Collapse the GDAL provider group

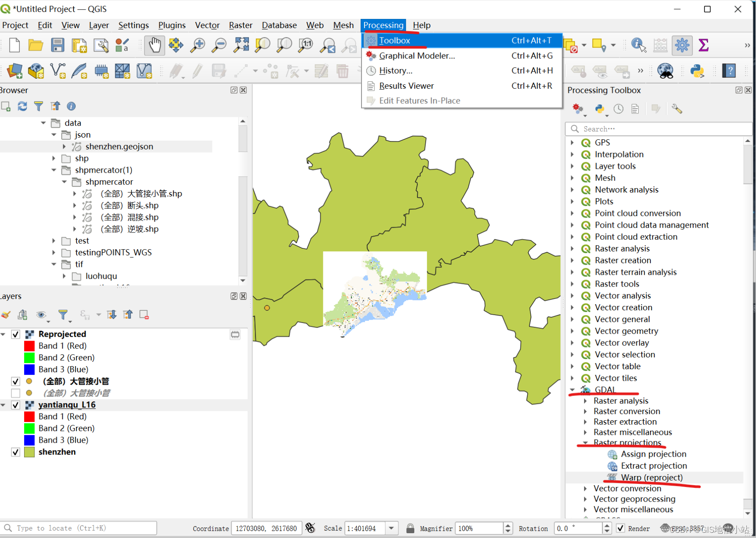click(x=572, y=390)
